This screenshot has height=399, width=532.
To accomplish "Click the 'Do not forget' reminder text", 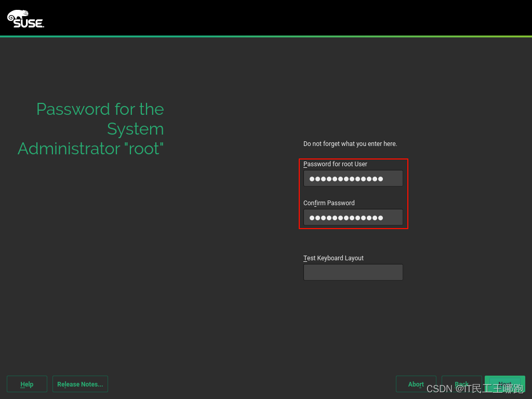I will pos(350,143).
